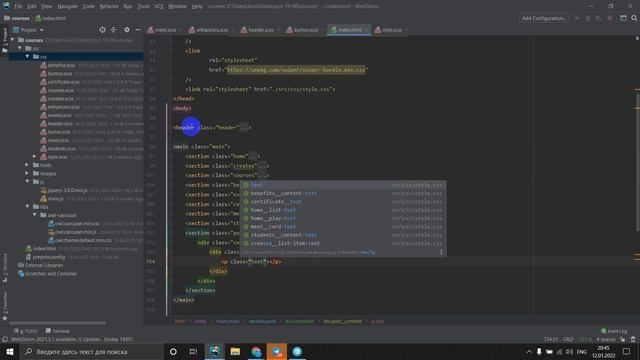Select index.html in the project tree
This screenshot has height=360, width=640.
[x=44, y=248]
